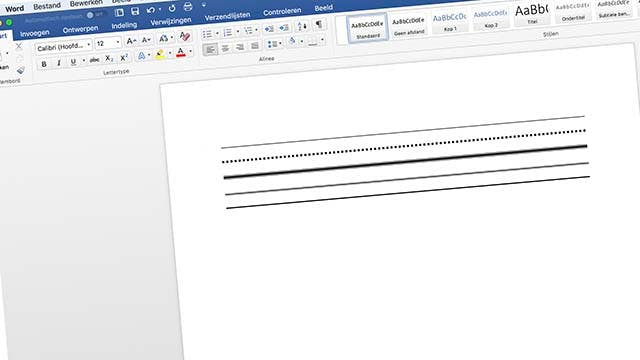Screen dimensions: 640x360
Task: Click the bullet list icon
Action: 207,34
